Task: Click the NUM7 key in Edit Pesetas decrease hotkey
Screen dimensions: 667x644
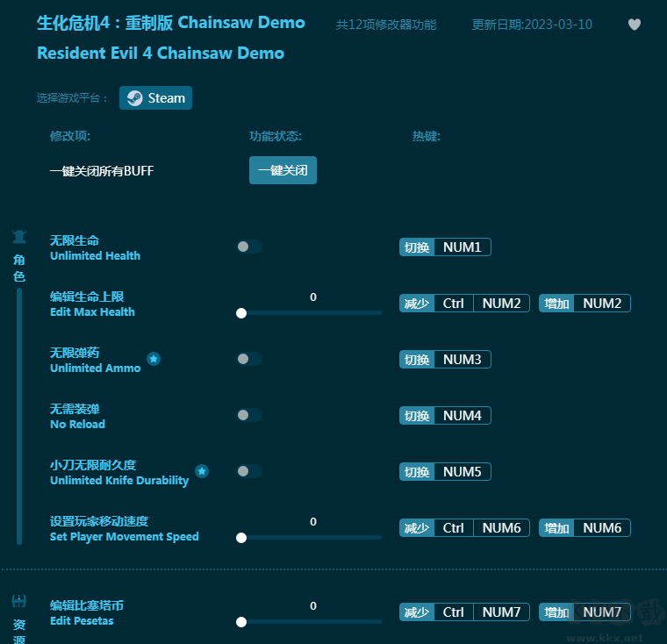Action: (501, 612)
